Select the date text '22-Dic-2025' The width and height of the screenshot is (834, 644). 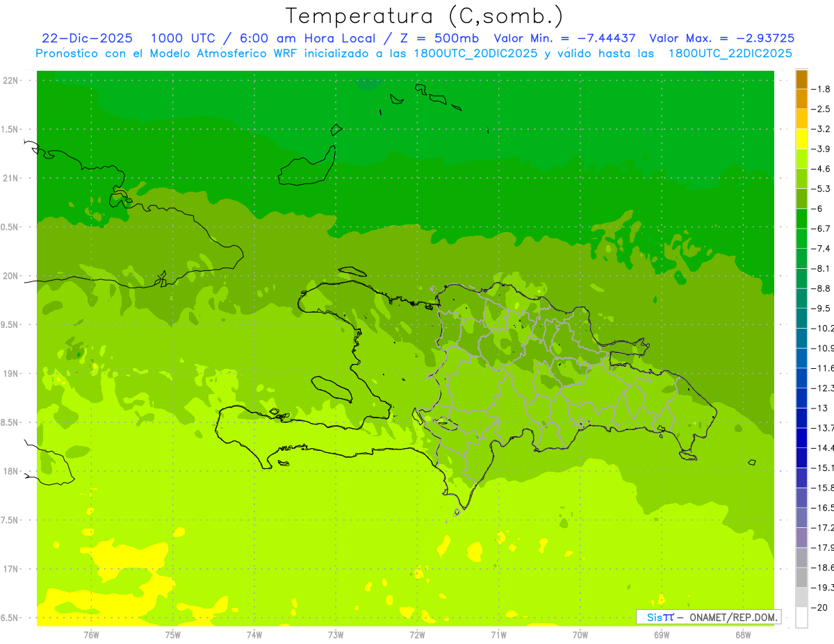click(x=87, y=38)
